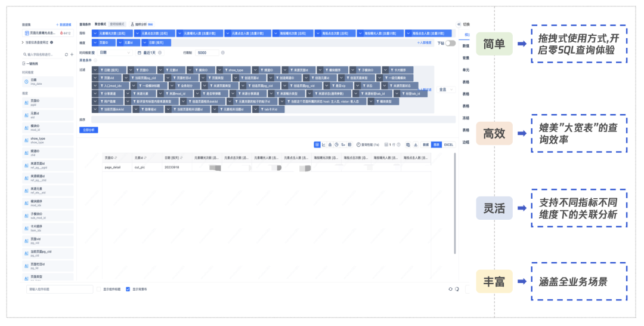
Task: Switch to 聚合模式 tab
Action: (100, 24)
